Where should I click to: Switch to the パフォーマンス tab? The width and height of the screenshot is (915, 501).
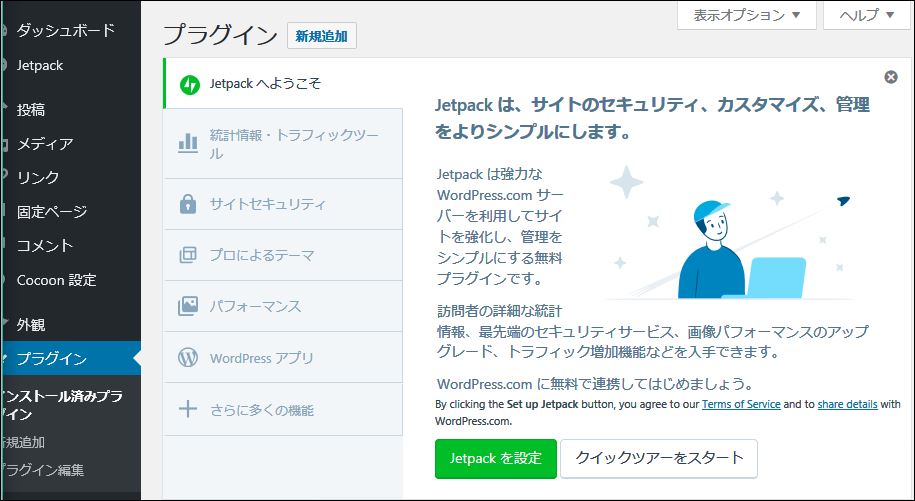pyautogui.click(x=283, y=306)
